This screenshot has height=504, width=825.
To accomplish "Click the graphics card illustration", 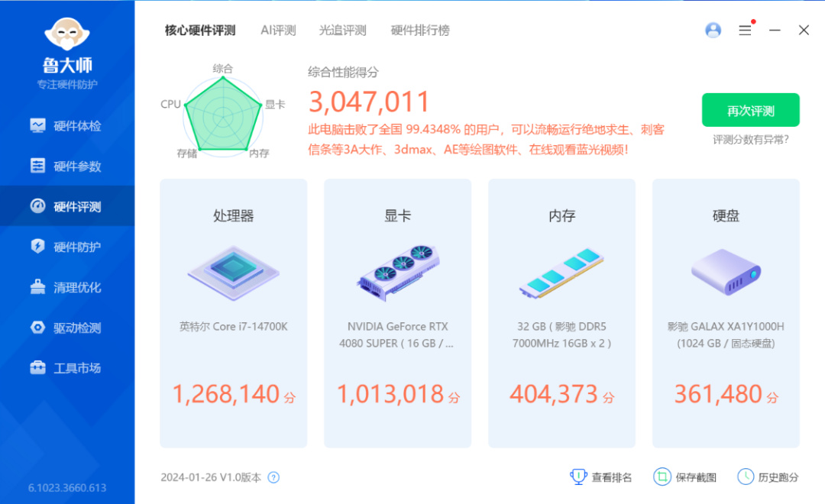I will [398, 273].
